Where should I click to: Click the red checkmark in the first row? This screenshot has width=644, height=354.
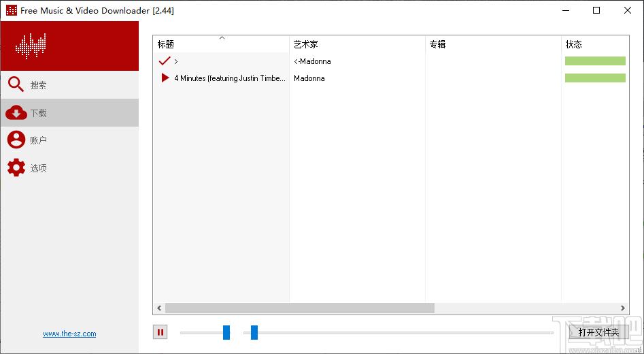click(165, 61)
